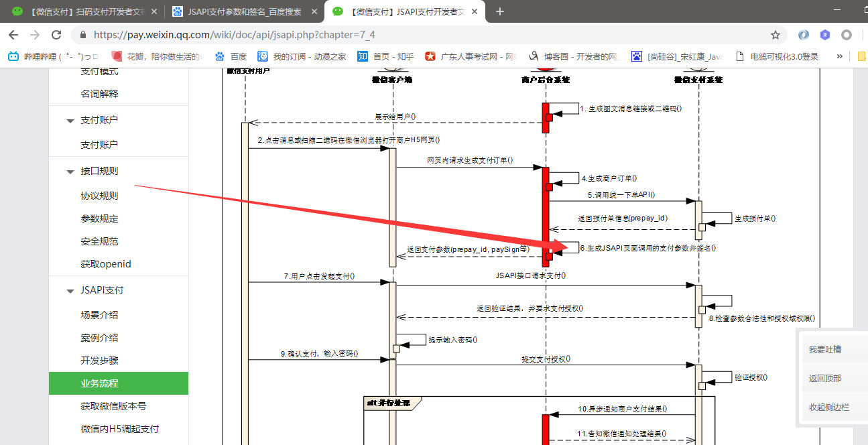
Task: Click the diagram text 10.异步通知商户支付结果()
Action: (623, 409)
